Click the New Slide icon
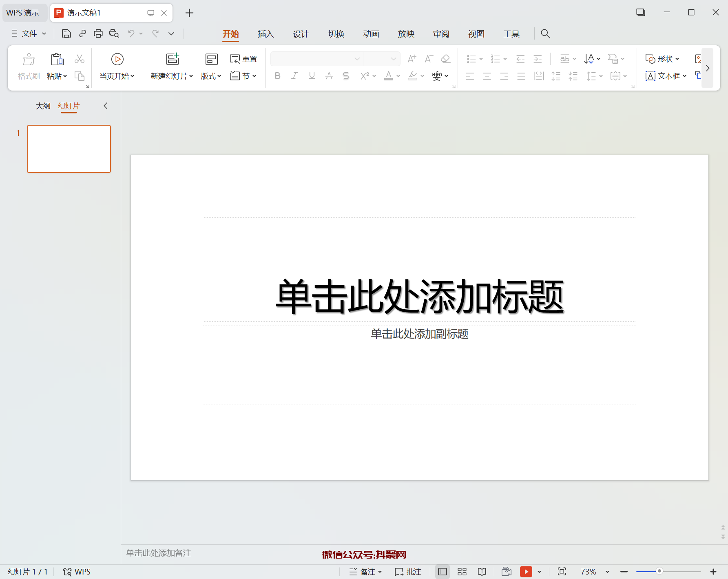 tap(173, 60)
